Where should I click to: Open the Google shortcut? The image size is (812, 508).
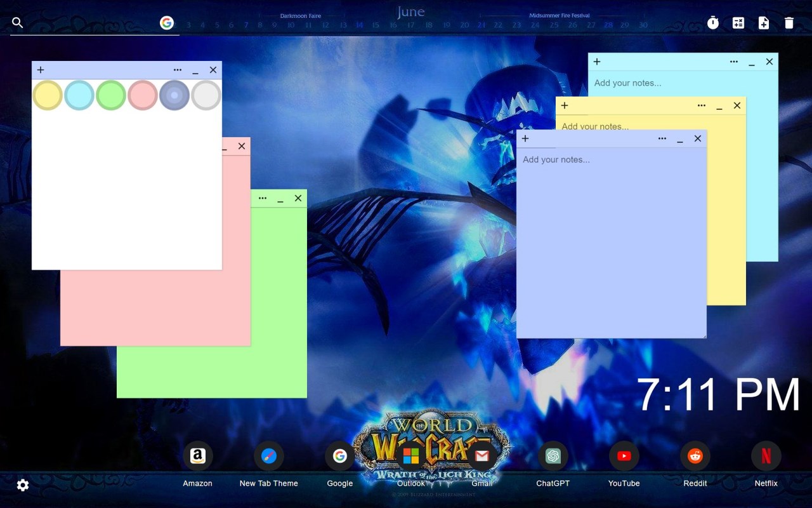340,456
